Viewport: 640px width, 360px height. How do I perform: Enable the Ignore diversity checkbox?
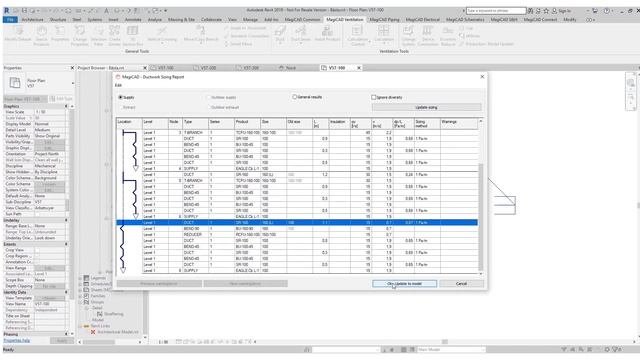(373, 97)
